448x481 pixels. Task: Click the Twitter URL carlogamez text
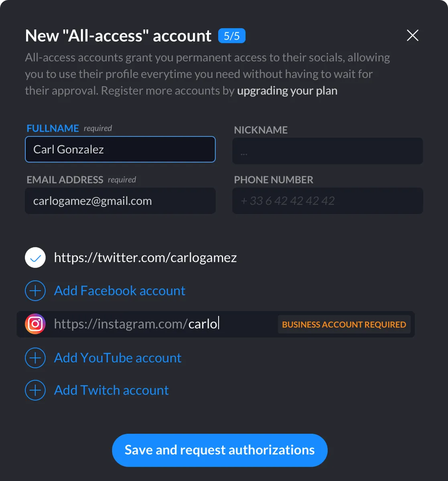(145, 257)
